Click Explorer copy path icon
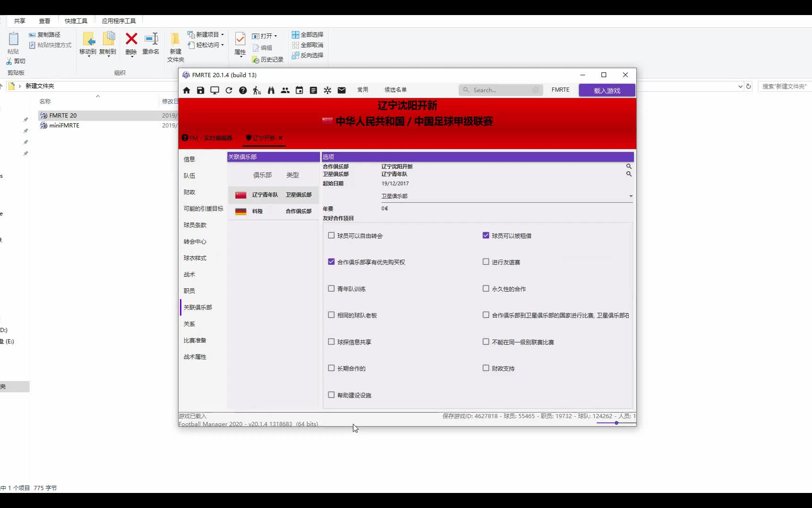Image resolution: width=812 pixels, height=508 pixels. tap(32, 35)
